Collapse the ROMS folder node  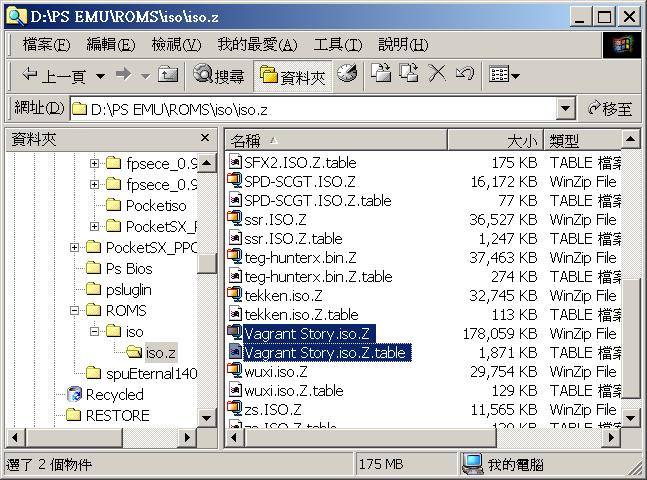pos(74,310)
